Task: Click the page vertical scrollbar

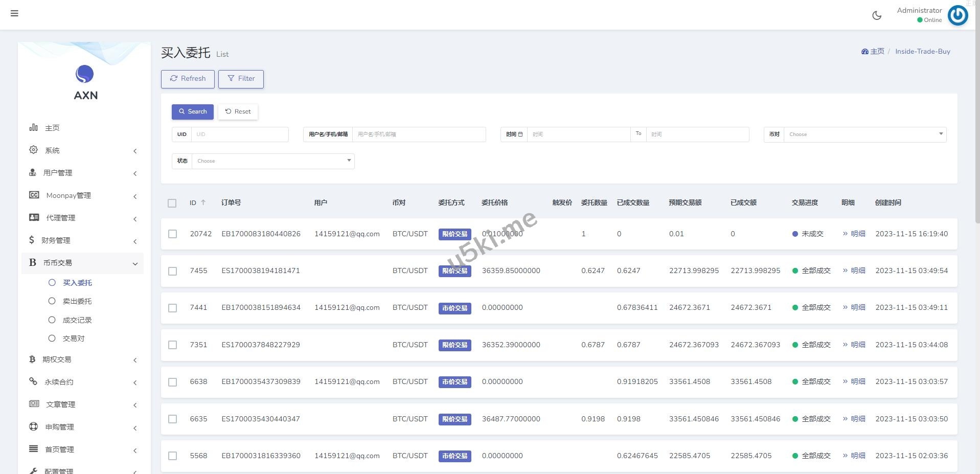Action: tap(976, 153)
